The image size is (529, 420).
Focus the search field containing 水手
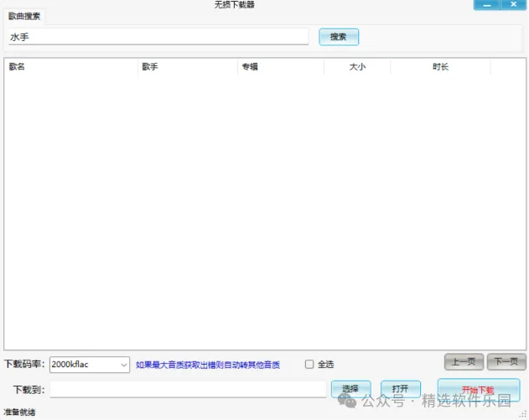(158, 37)
